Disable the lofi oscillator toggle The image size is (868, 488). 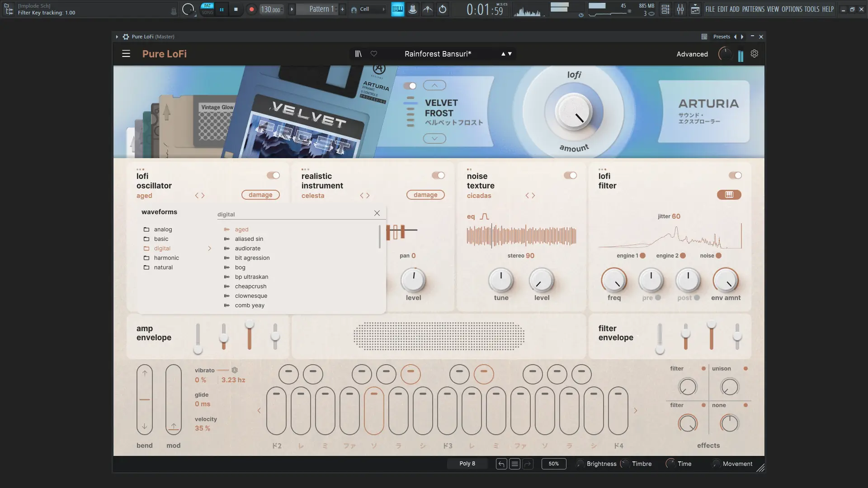point(273,175)
